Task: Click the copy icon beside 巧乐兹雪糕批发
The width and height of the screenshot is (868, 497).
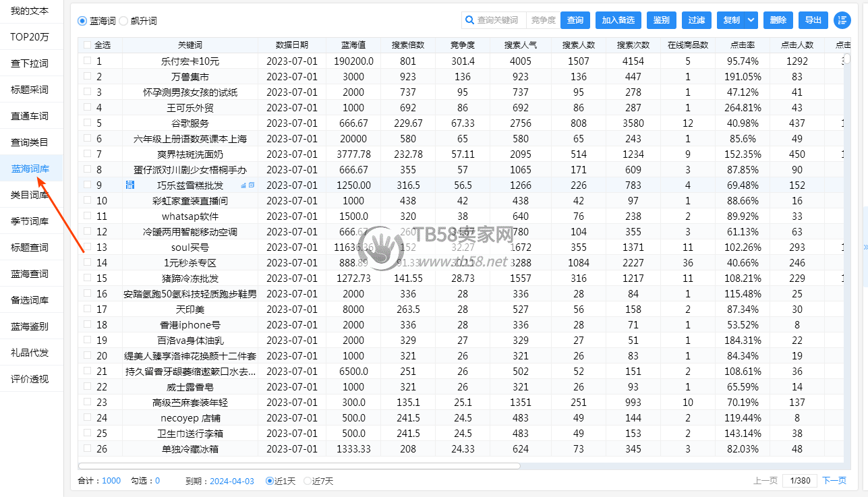Action: (x=252, y=185)
